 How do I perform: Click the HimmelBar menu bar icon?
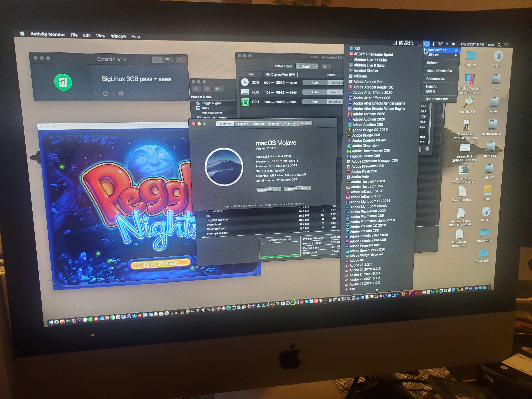(426, 44)
